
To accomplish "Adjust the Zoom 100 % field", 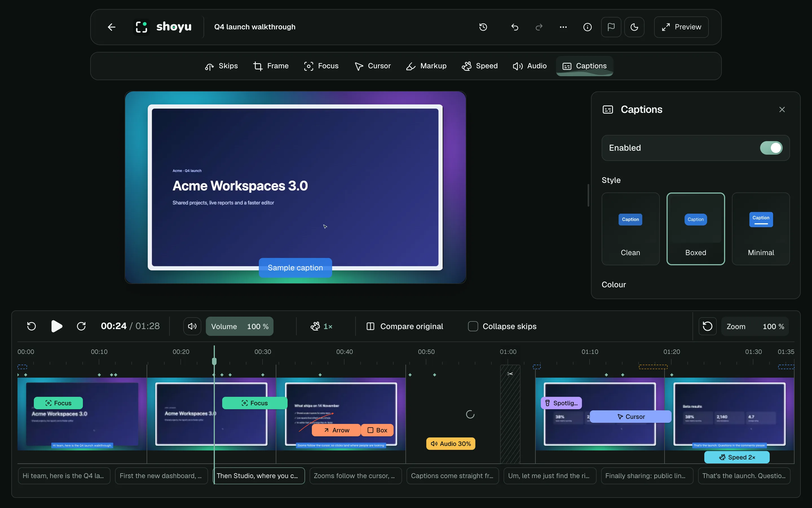I will 755,326.
